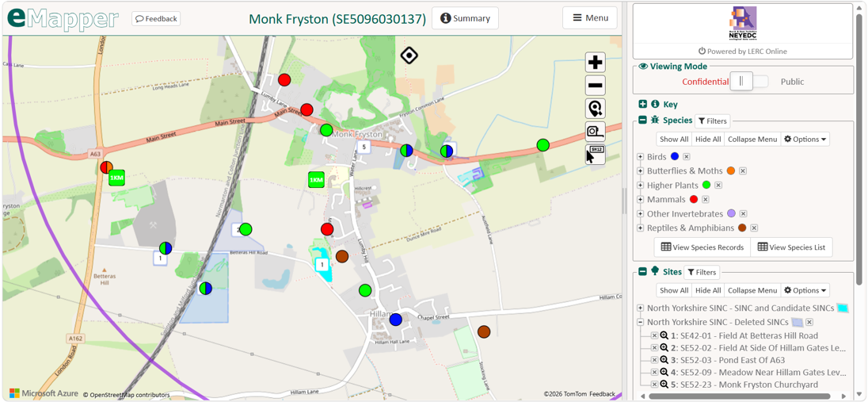Open the Sites Options dropdown
This screenshot has width=868, height=402.
[x=805, y=290]
